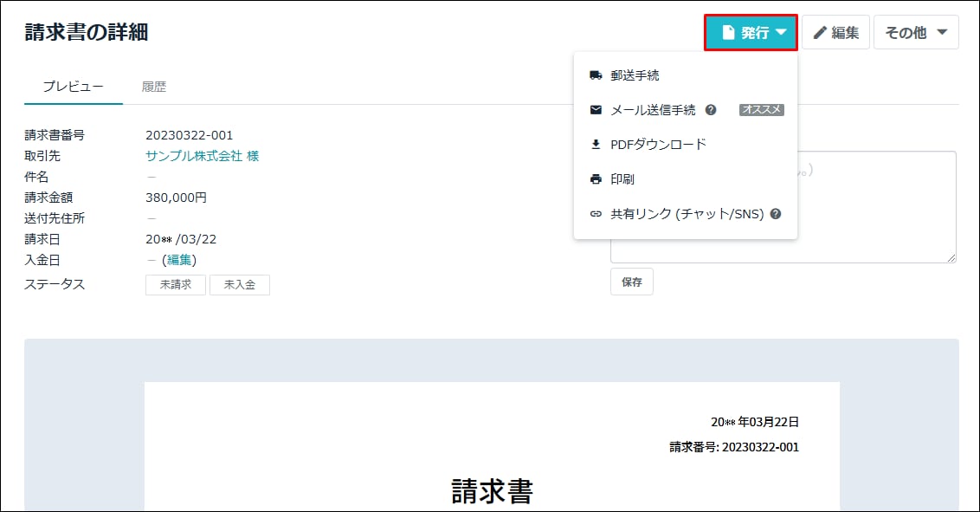This screenshot has width=980, height=512.
Task: Toggle the 未入金 status button
Action: [x=240, y=285]
